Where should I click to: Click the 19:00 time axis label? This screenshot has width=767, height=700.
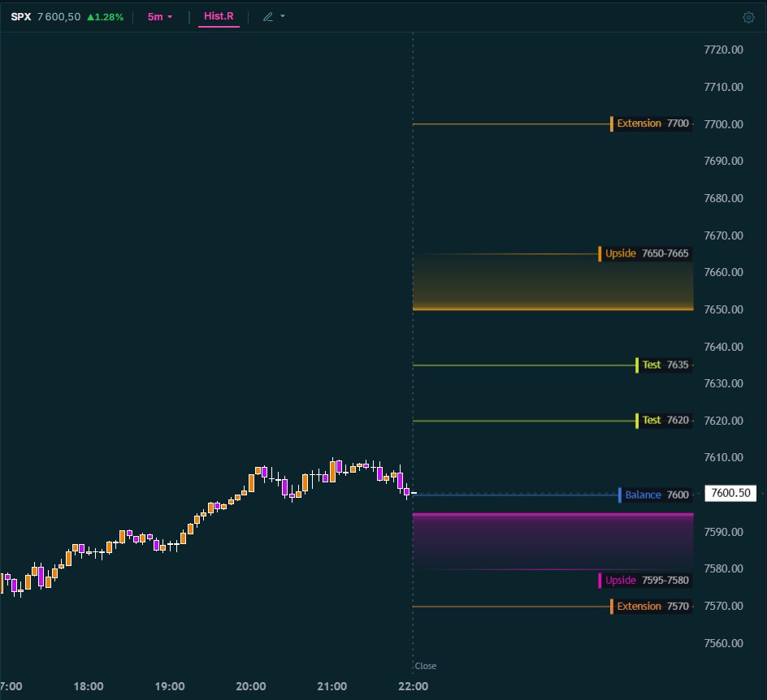click(x=170, y=686)
